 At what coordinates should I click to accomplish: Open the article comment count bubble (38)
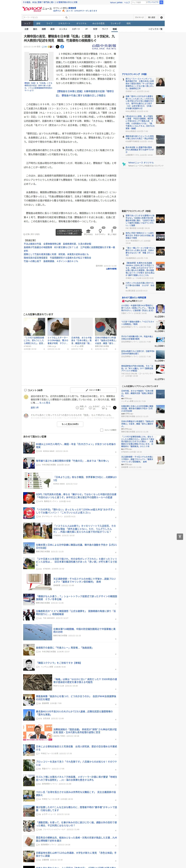pos(44,47)
